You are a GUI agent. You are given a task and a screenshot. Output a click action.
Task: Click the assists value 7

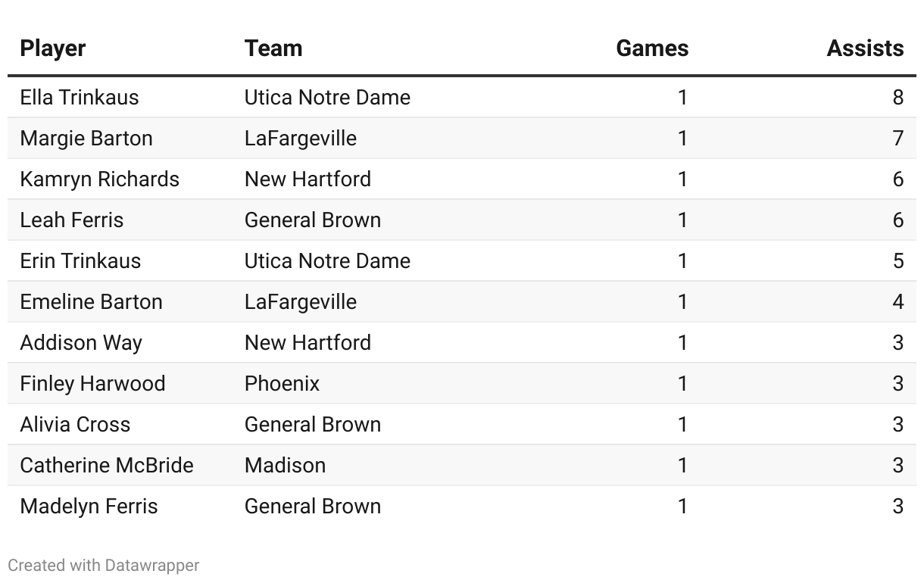click(897, 139)
